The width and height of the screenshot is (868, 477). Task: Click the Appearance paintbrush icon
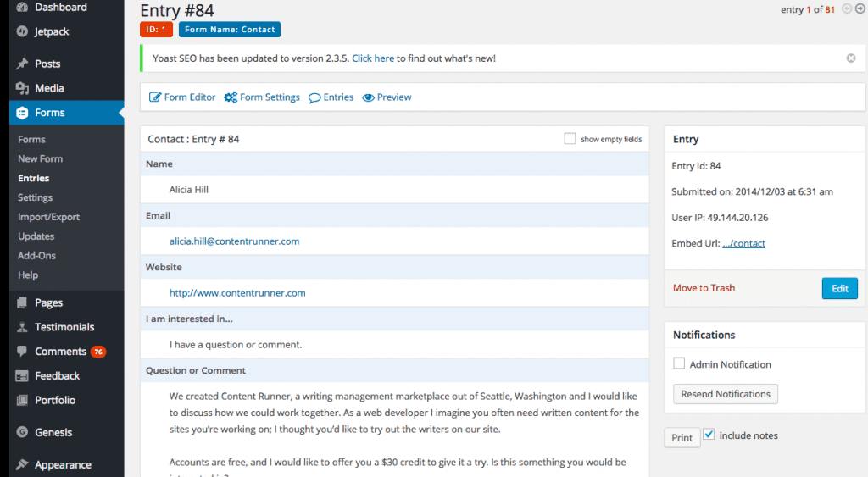[22, 464]
